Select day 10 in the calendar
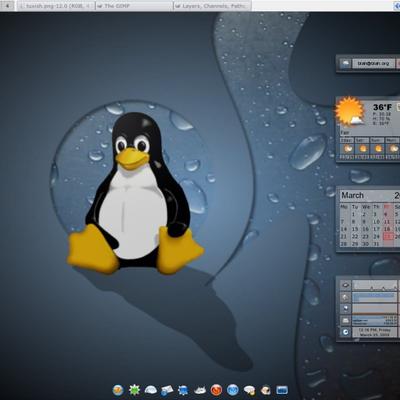 pos(376,222)
